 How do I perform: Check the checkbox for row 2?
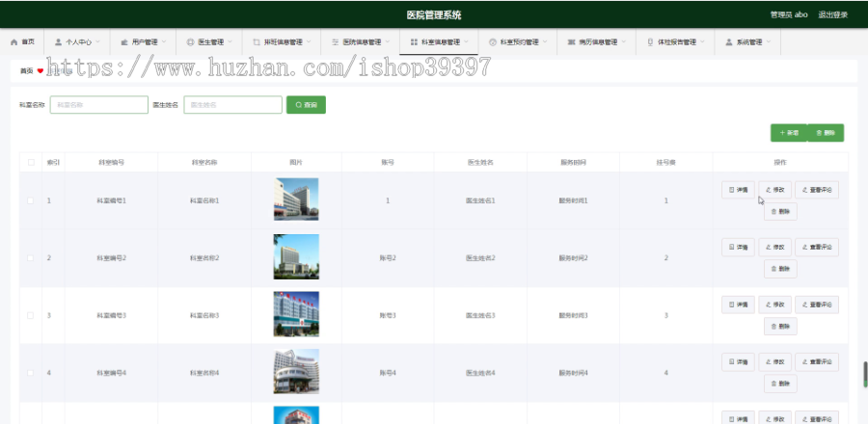[x=31, y=258]
